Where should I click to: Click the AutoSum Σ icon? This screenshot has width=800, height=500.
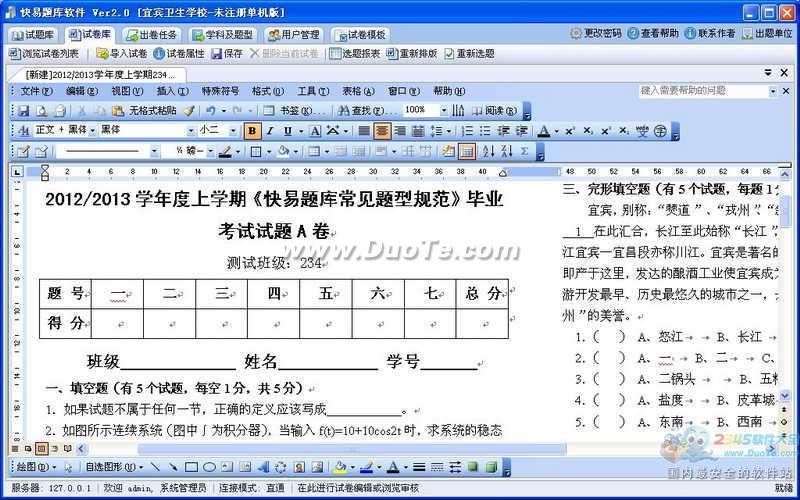point(524,151)
